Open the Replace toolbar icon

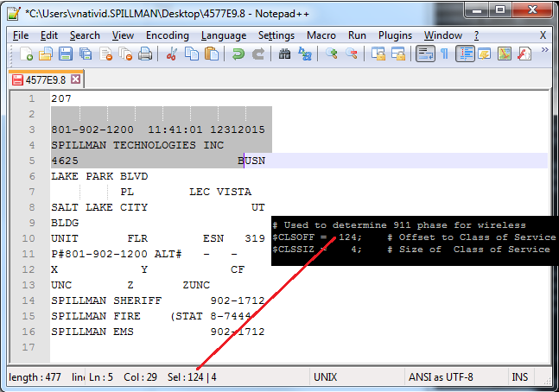[x=305, y=54]
